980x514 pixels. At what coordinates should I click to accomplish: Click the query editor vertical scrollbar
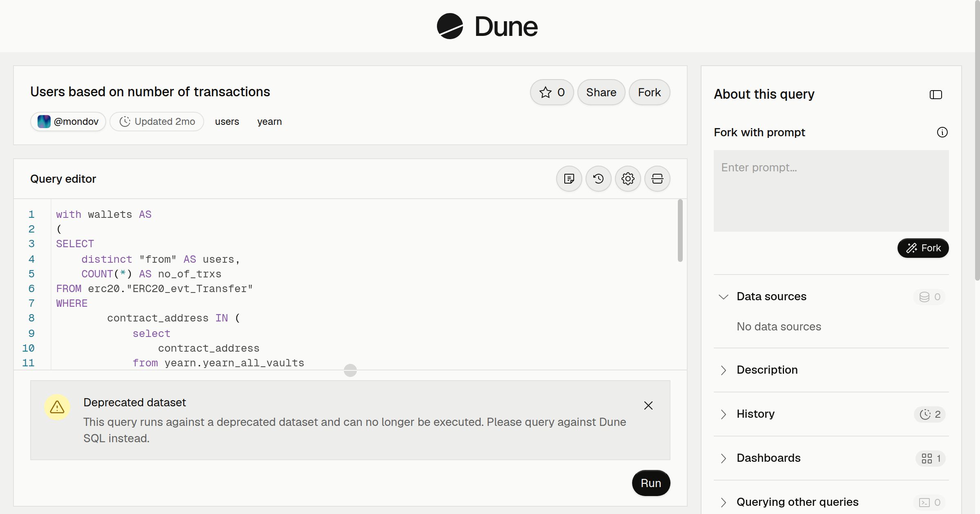tap(680, 230)
